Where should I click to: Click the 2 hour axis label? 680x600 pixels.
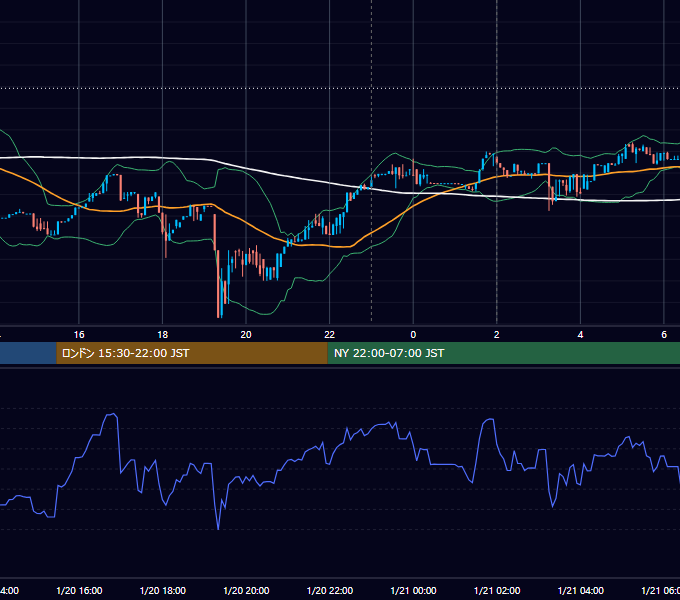[x=497, y=335]
